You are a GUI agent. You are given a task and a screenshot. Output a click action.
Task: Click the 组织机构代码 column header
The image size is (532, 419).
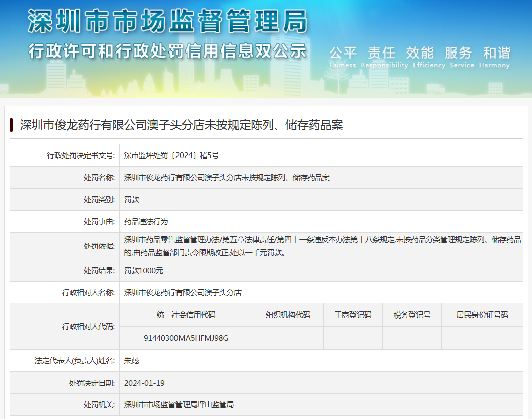(x=288, y=315)
